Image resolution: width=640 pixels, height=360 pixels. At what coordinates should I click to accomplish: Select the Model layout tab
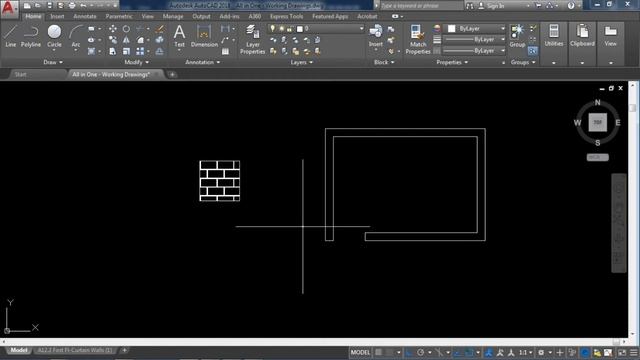click(19, 350)
